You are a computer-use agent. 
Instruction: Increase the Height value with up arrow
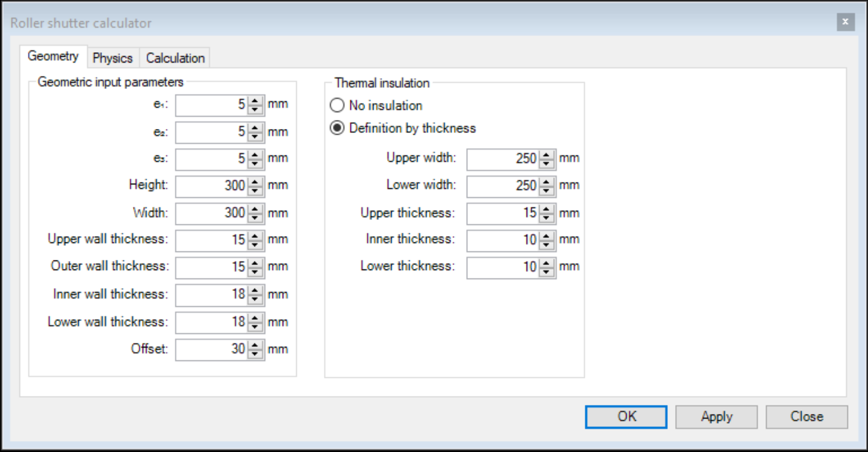pyautogui.click(x=255, y=182)
